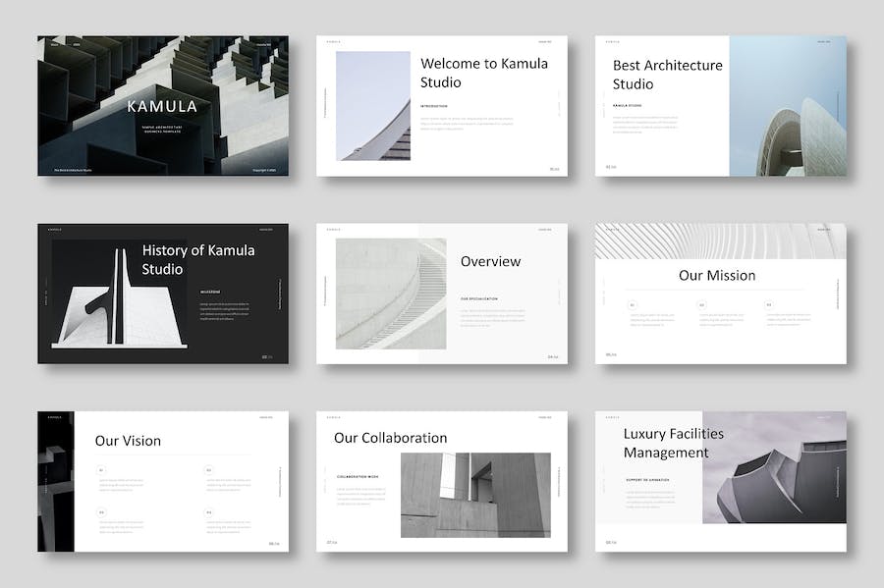884x588 pixels.
Task: Click the 01 circle on Our Vision slide
Action: tap(101, 470)
